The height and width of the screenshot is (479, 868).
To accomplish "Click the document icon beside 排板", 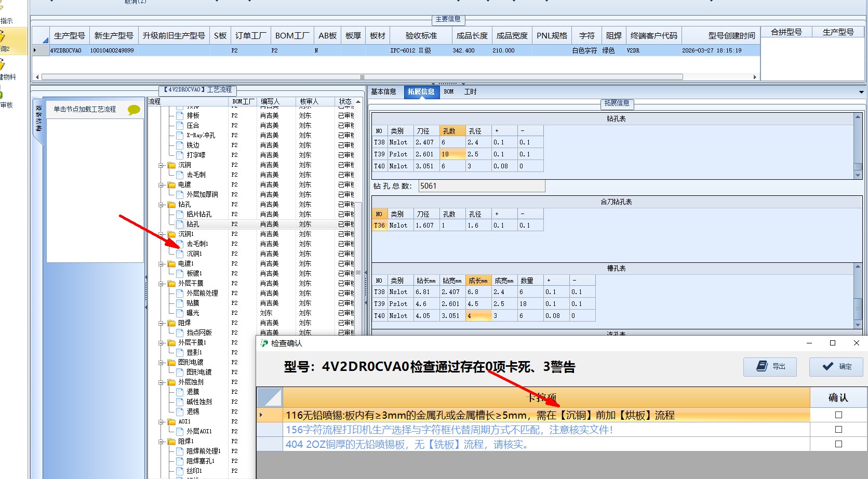I will point(180,116).
